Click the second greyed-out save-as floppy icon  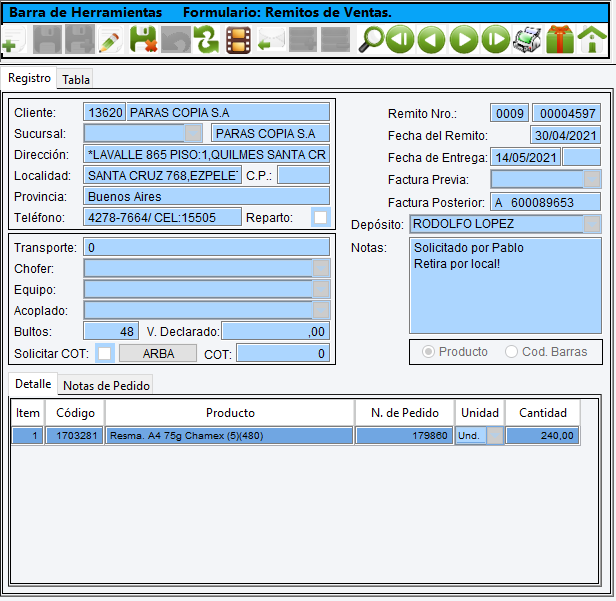click(x=80, y=40)
